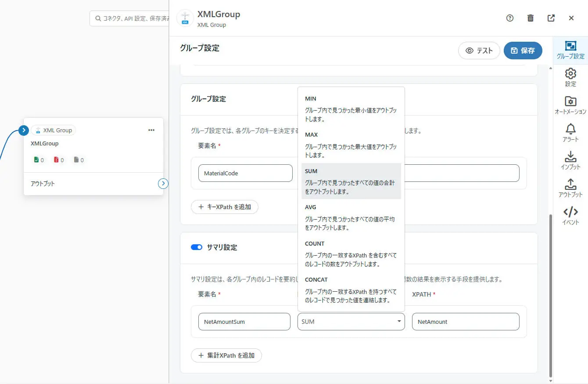
Task: Open the 設定 gear tab
Action: click(x=570, y=77)
